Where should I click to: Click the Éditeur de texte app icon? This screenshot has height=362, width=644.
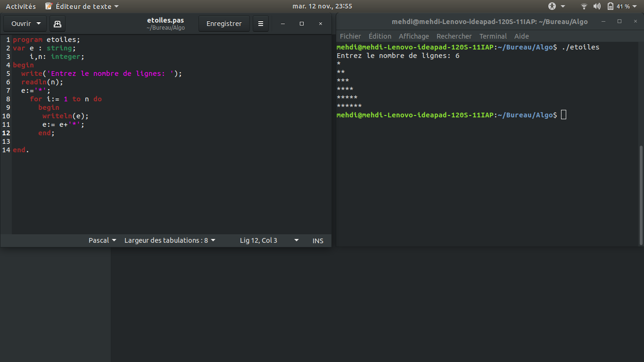click(49, 7)
